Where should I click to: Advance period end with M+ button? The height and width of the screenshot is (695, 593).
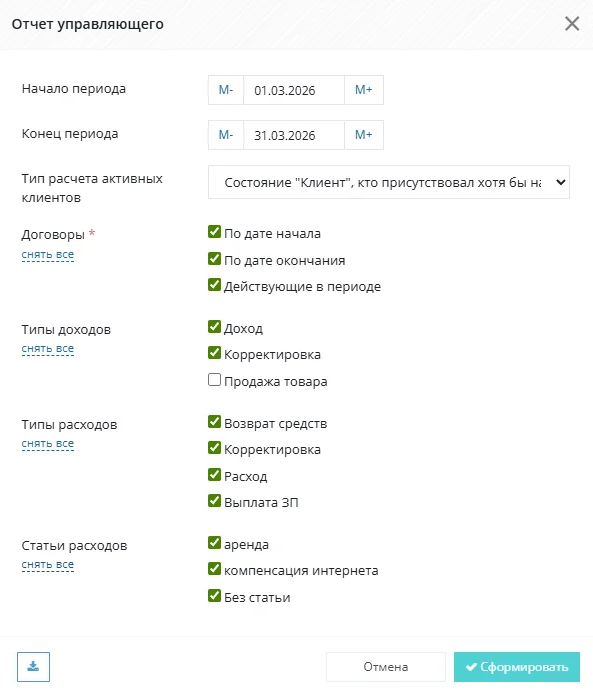click(364, 135)
